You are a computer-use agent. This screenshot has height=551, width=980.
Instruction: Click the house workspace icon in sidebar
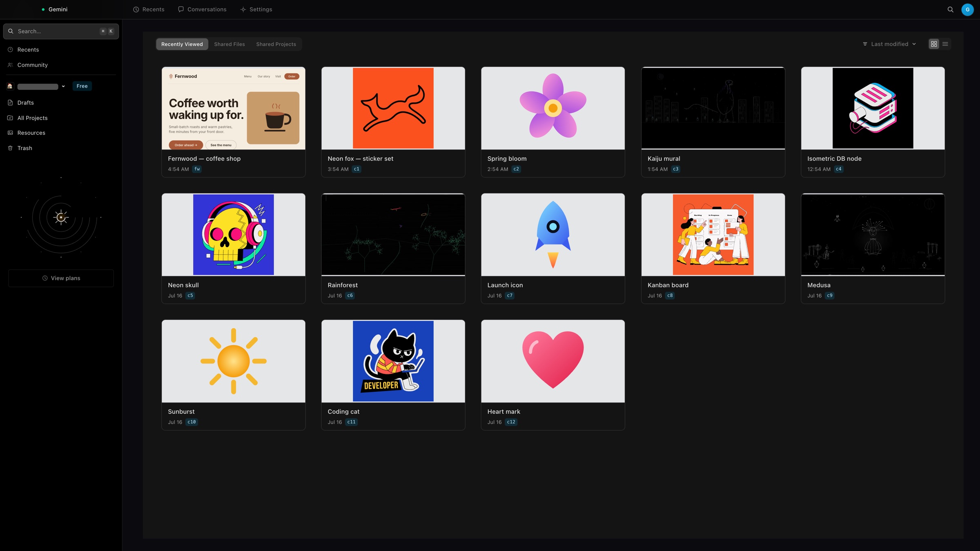coord(10,86)
